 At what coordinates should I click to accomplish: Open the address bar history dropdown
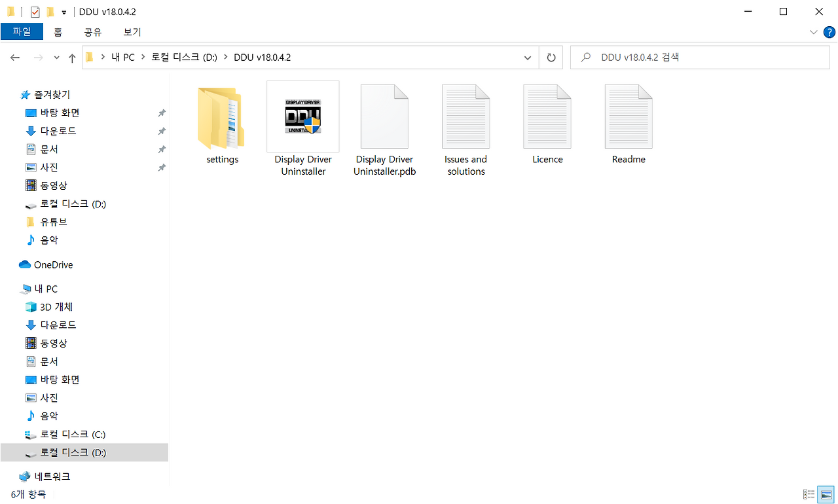(x=528, y=57)
